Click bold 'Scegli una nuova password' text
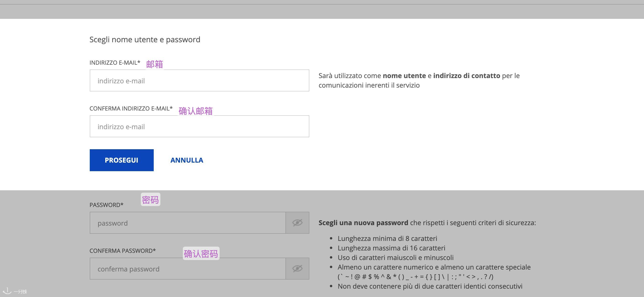Viewport: 644px width, 297px height. click(x=363, y=223)
